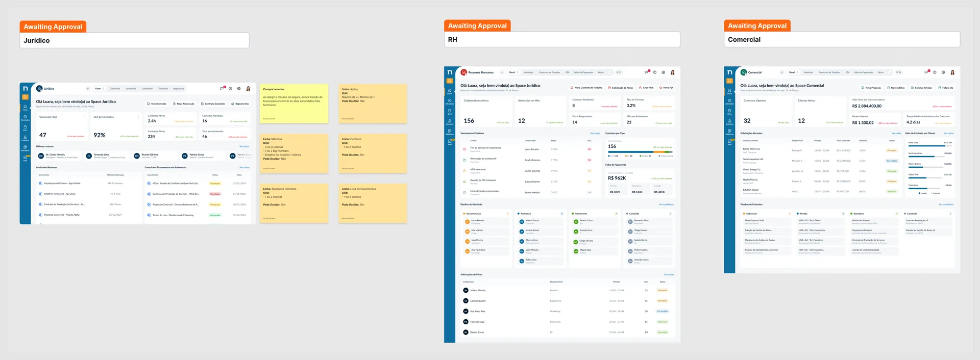980x360 pixels.
Task: Select Férias tab in Comercial frame
Action: coord(880,72)
